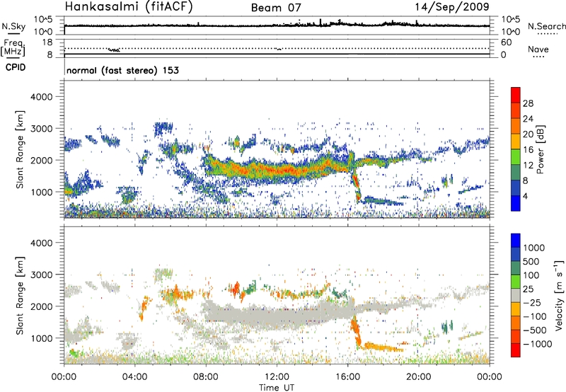Click the '18' frequency axis value
The width and height of the screenshot is (566, 392).
[x=47, y=42]
